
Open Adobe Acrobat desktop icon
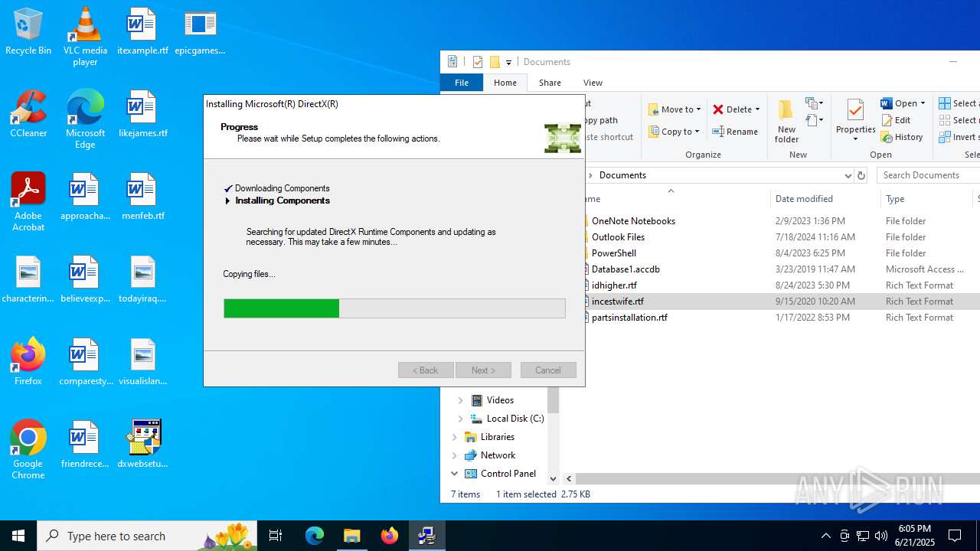click(x=28, y=202)
